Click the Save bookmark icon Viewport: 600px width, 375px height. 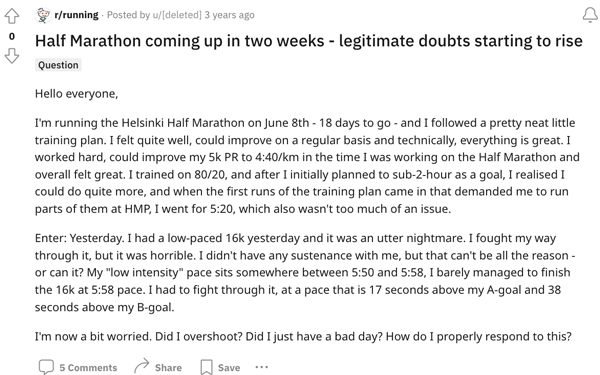tap(206, 367)
